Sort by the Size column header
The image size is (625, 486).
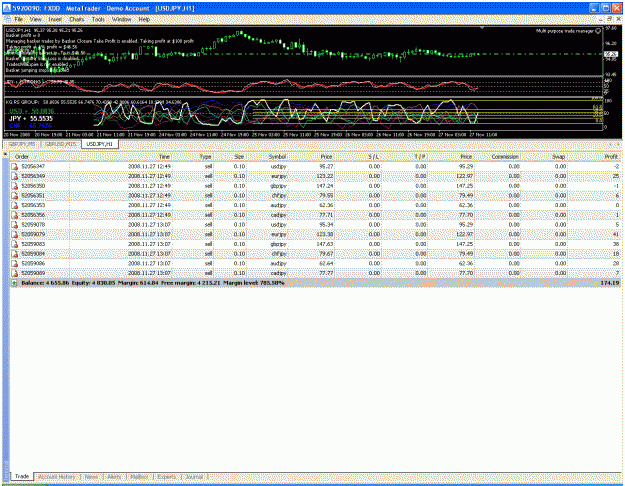coord(230,157)
